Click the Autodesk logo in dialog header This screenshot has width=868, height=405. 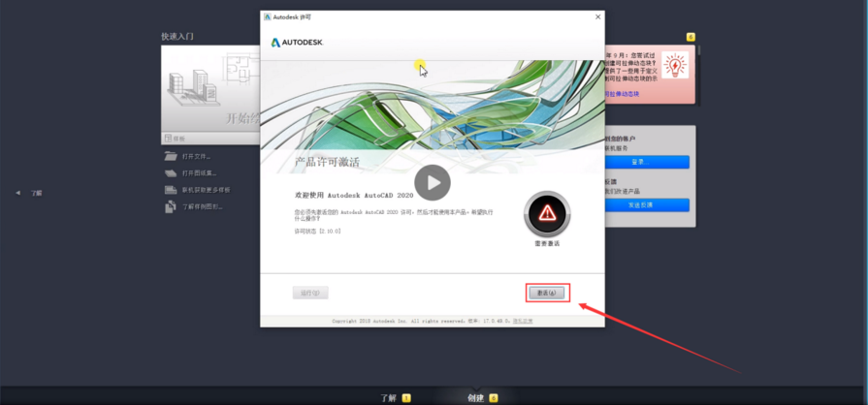[x=298, y=43]
